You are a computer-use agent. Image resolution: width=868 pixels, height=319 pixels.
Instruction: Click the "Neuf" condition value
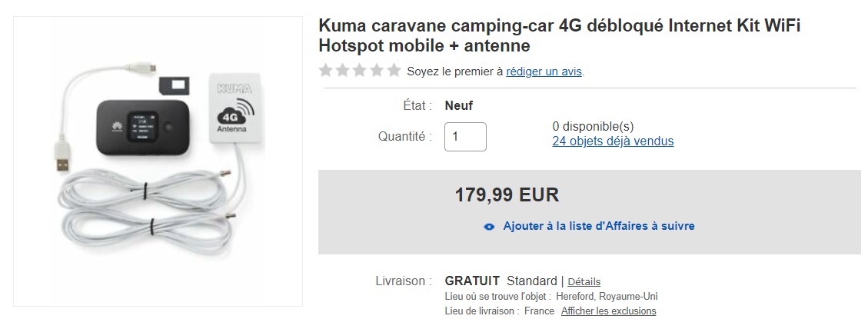[459, 105]
